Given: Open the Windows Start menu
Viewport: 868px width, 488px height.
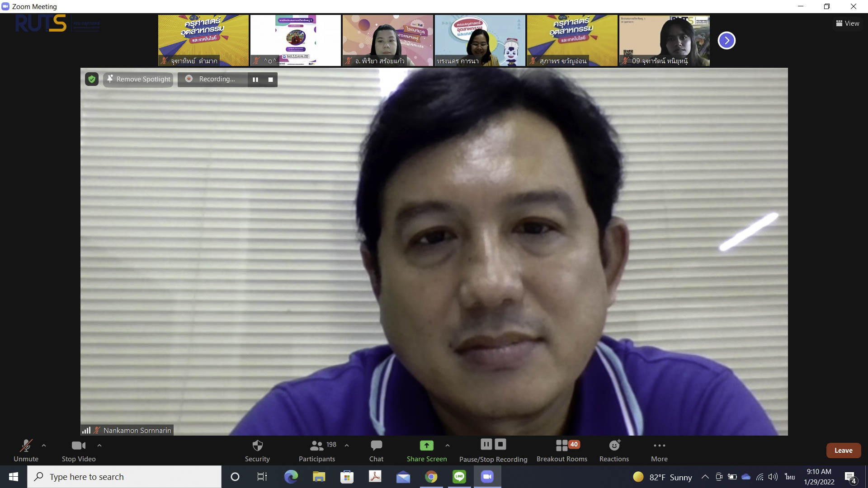Looking at the screenshot, I should click(14, 477).
